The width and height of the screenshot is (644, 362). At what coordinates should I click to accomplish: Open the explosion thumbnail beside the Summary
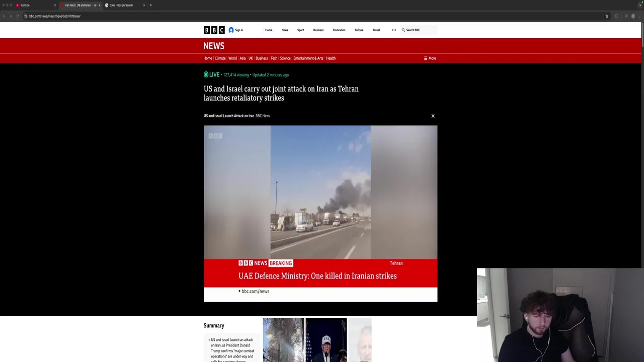pos(283,340)
